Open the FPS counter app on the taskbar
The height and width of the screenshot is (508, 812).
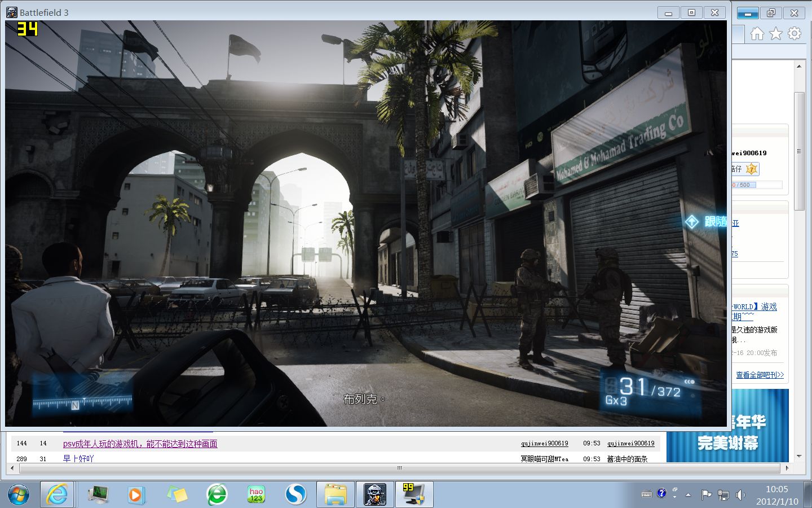click(x=414, y=495)
